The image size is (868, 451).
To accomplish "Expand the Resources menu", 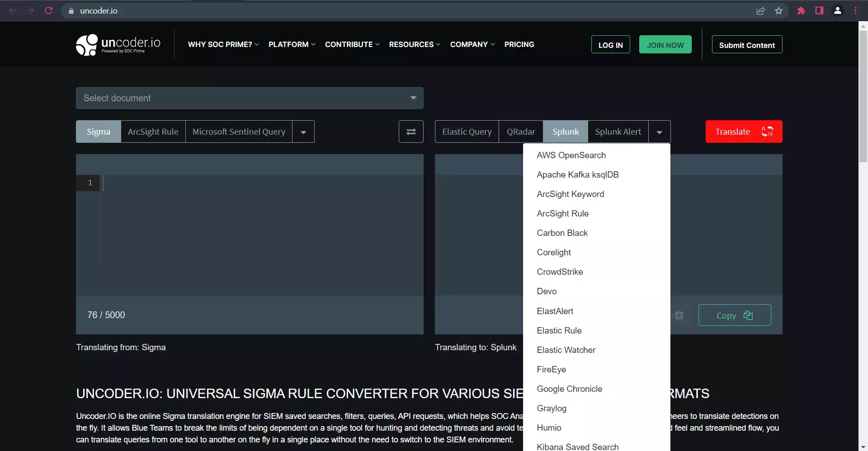I will pos(415,44).
